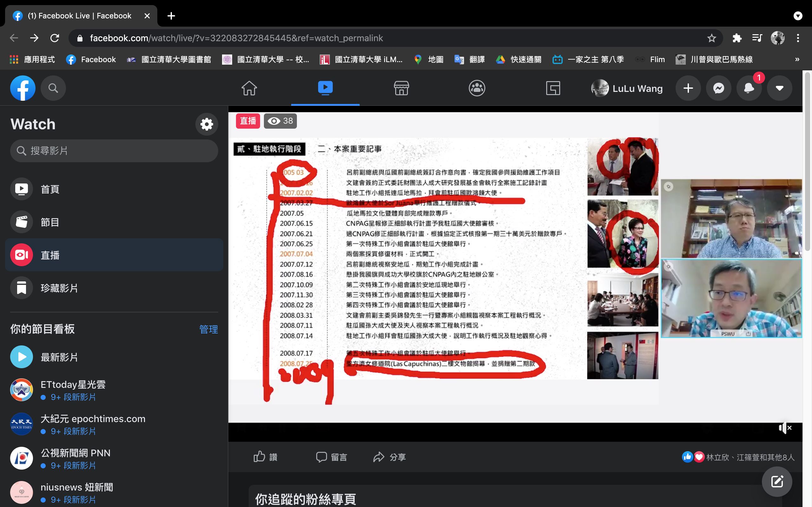Open Facebook Messenger icon
812x507 pixels.
[718, 88]
